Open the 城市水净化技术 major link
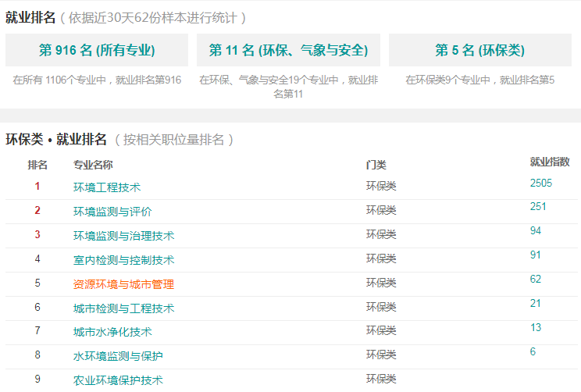This screenshot has width=581, height=392. click(112, 332)
